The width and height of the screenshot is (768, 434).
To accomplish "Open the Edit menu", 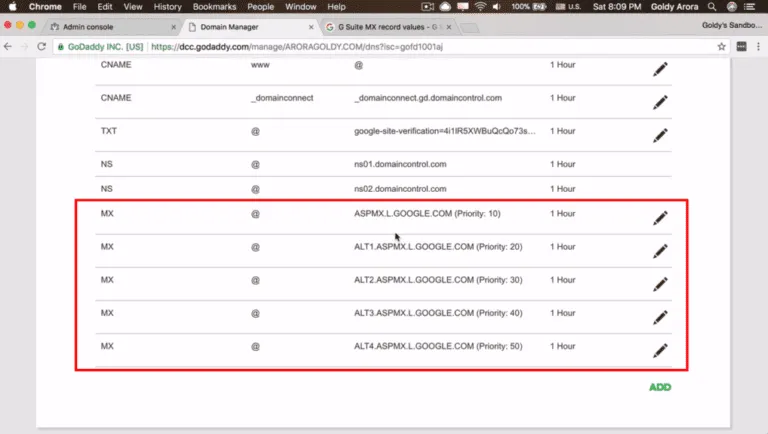I will 105,7.
